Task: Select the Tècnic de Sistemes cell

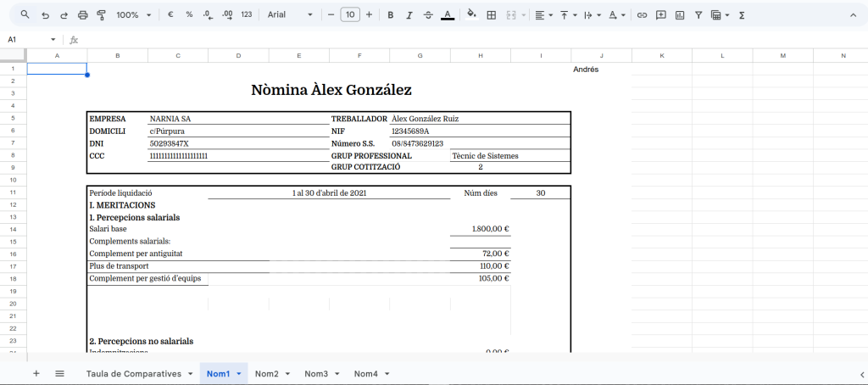Action: pos(485,156)
